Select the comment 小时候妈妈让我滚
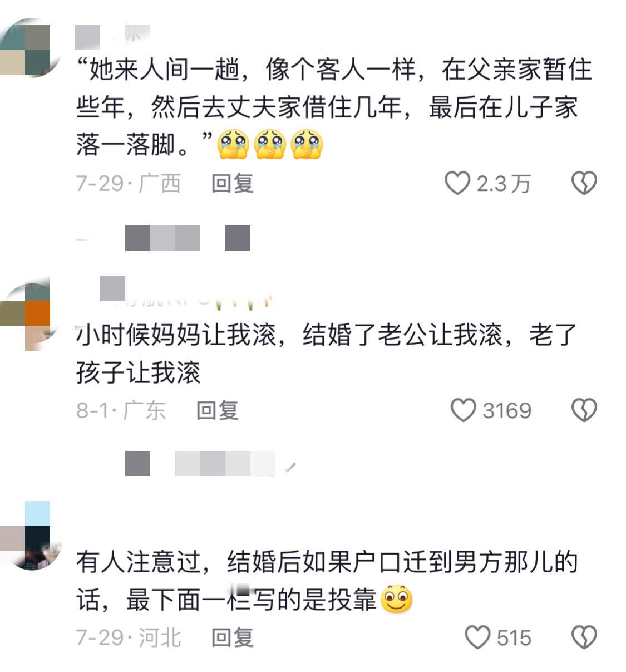The height and width of the screenshot is (672, 626). coord(327,354)
